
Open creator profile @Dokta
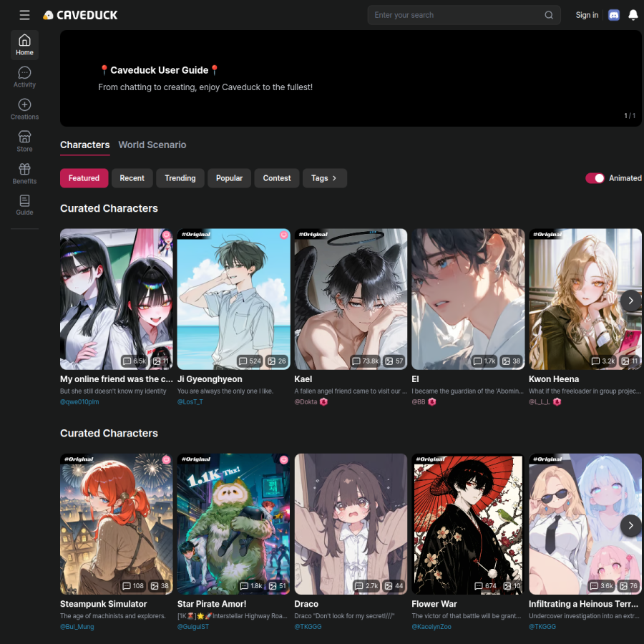point(306,402)
